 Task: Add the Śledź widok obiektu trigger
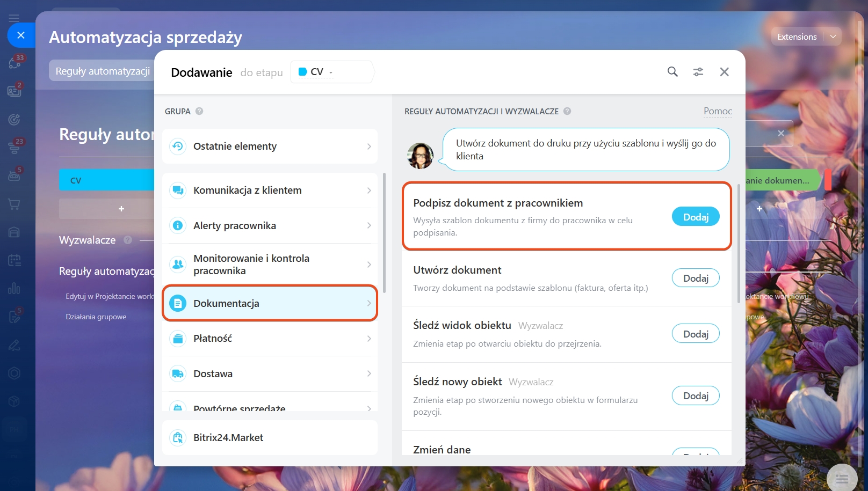click(696, 334)
